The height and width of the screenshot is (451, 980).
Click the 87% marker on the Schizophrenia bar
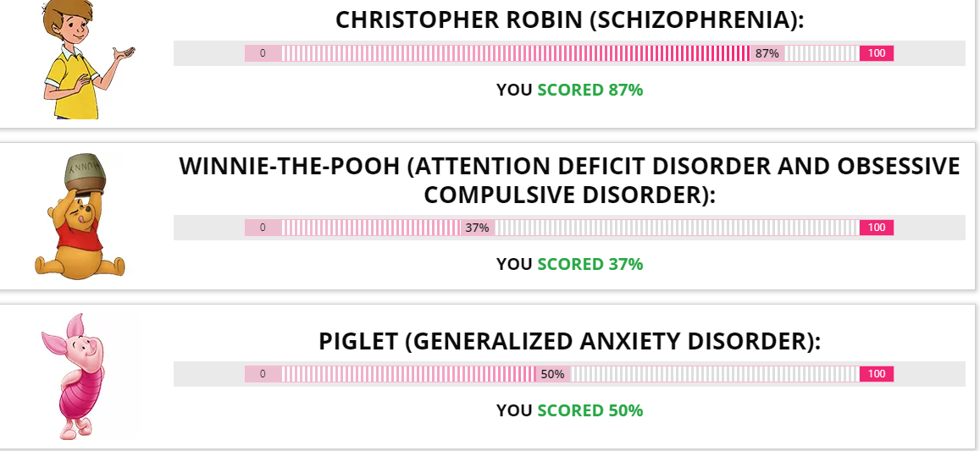tap(767, 53)
